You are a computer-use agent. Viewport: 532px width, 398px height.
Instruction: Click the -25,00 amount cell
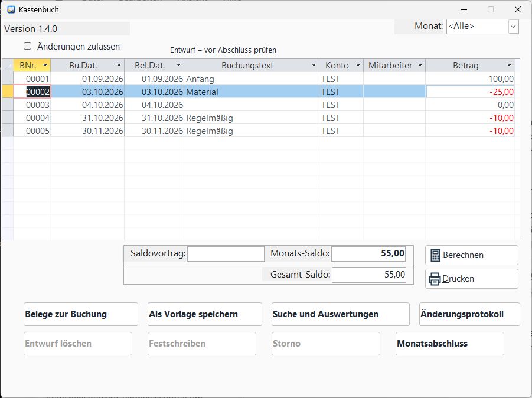470,92
